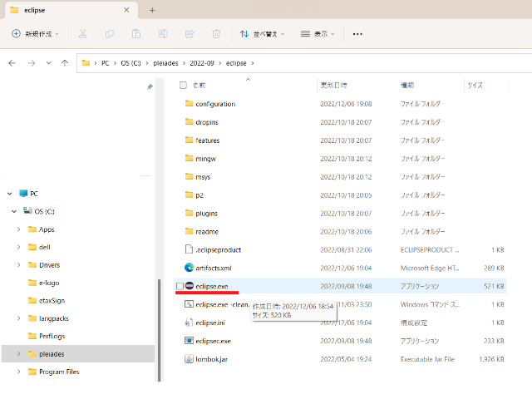Open recent locations chevron dropdown
This screenshot has height=399, width=532.
pos(49,63)
